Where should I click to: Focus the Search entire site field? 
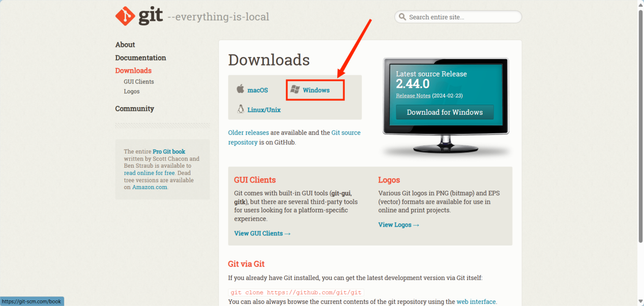[x=458, y=17]
